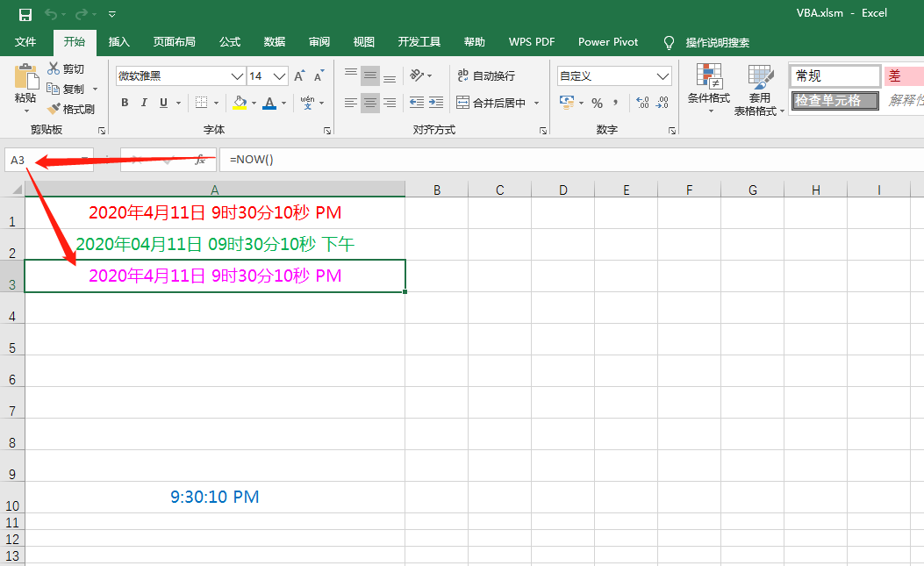This screenshot has height=566, width=924.
Task: Switch to the Power Pivot tab
Action: (608, 42)
